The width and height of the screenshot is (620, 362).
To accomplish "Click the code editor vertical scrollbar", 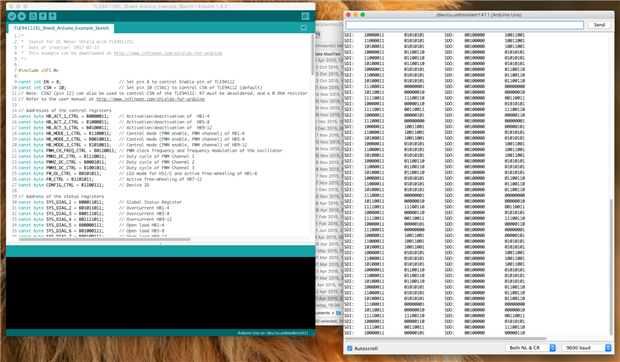I will (313, 54).
